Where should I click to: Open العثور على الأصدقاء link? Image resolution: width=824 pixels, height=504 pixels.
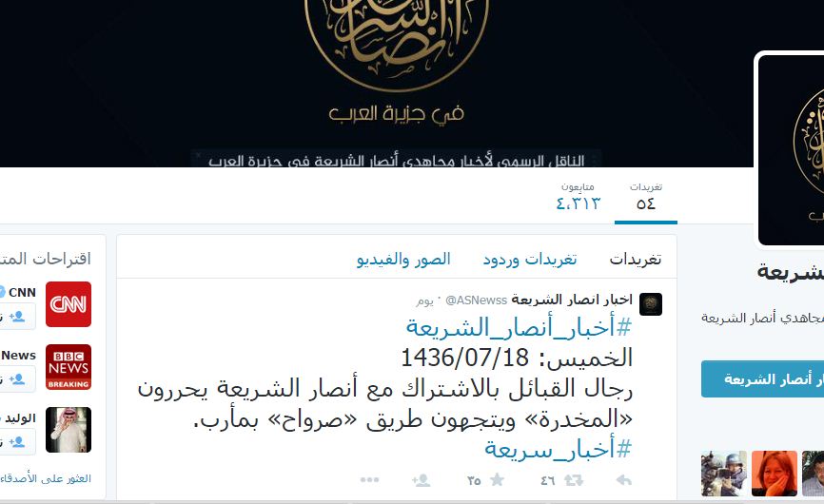46,479
